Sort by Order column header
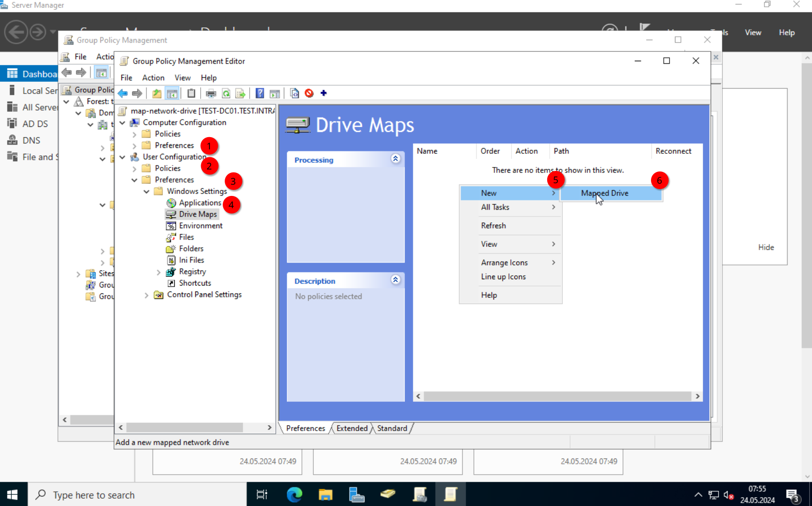The height and width of the screenshot is (506, 812). (494, 151)
